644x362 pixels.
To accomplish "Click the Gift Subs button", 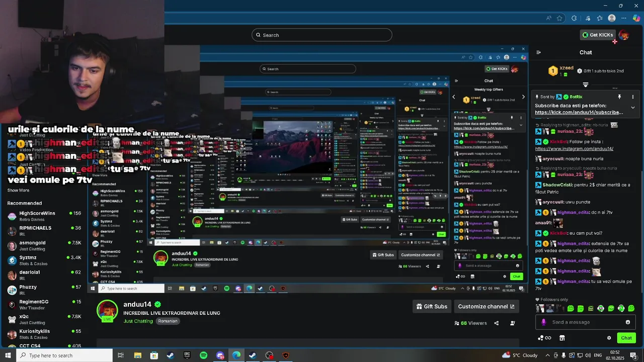I will coord(432,306).
